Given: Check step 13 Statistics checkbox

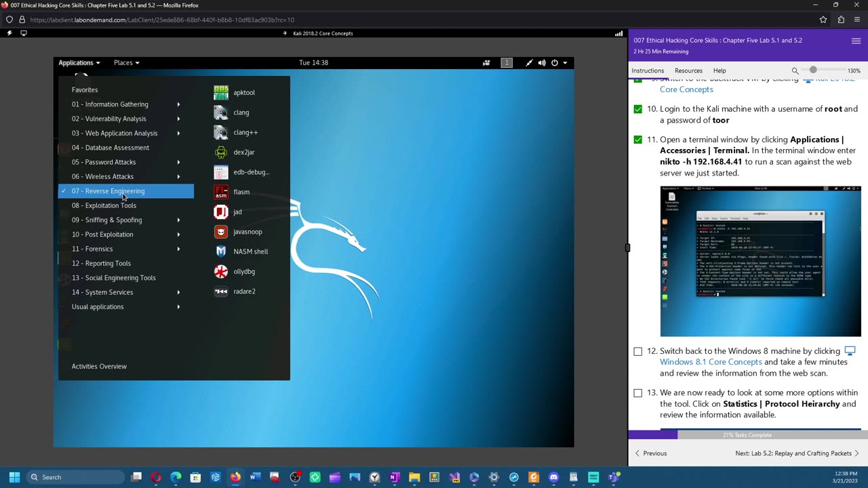Looking at the screenshot, I should (x=637, y=393).
